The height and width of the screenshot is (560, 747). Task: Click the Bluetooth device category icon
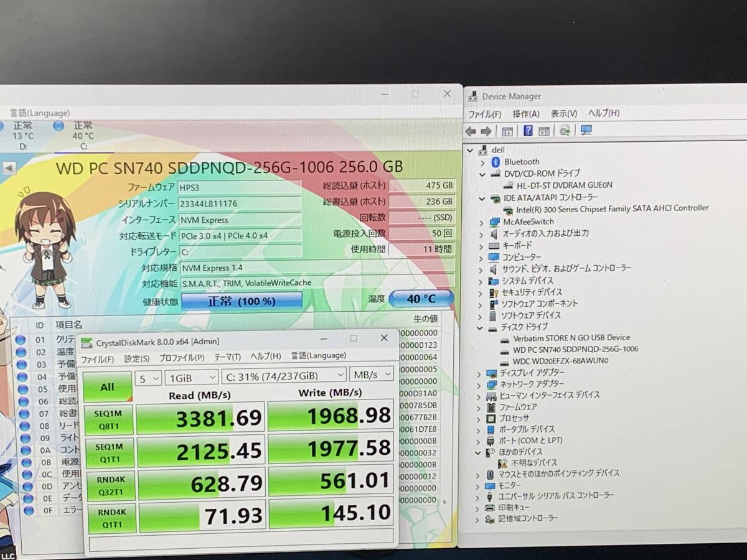pyautogui.click(x=496, y=162)
